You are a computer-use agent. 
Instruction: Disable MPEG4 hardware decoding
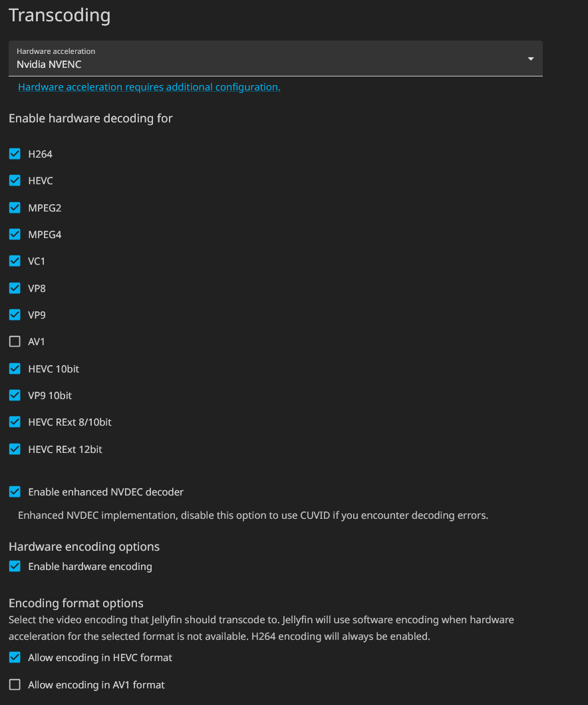coord(15,234)
